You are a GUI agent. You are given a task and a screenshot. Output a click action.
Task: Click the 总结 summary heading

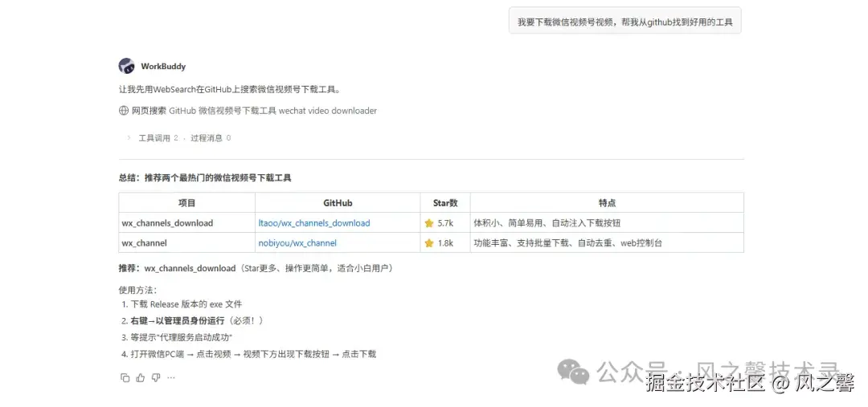click(x=205, y=178)
